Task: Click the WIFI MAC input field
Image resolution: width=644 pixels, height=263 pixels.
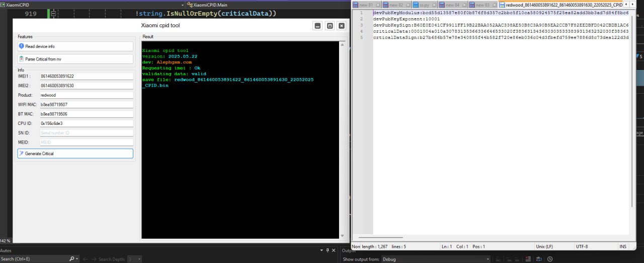Action: click(x=86, y=104)
